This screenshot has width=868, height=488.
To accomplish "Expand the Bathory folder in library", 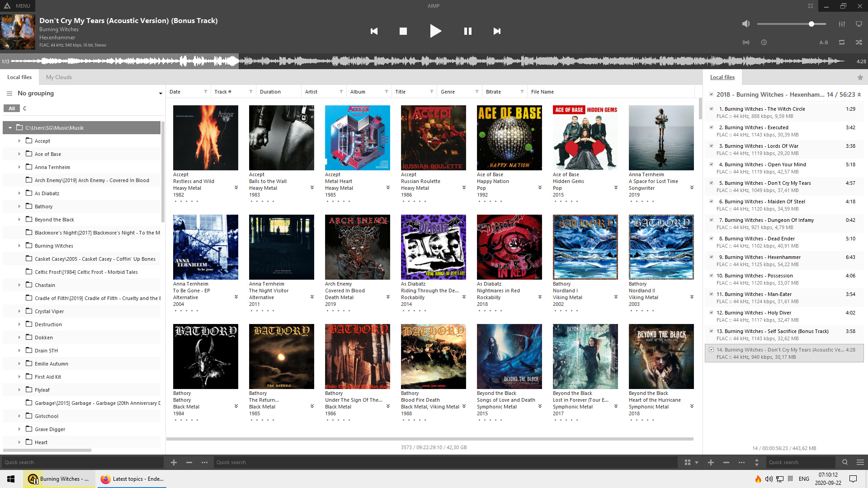I will 19,206.
